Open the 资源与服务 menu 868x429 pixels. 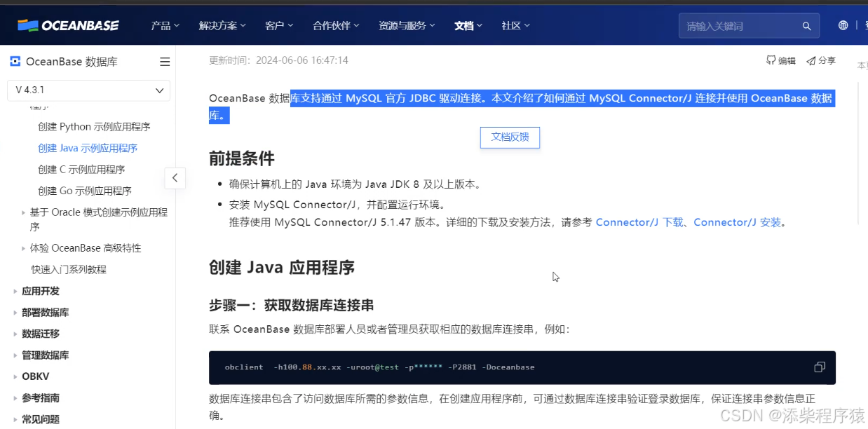coord(407,26)
